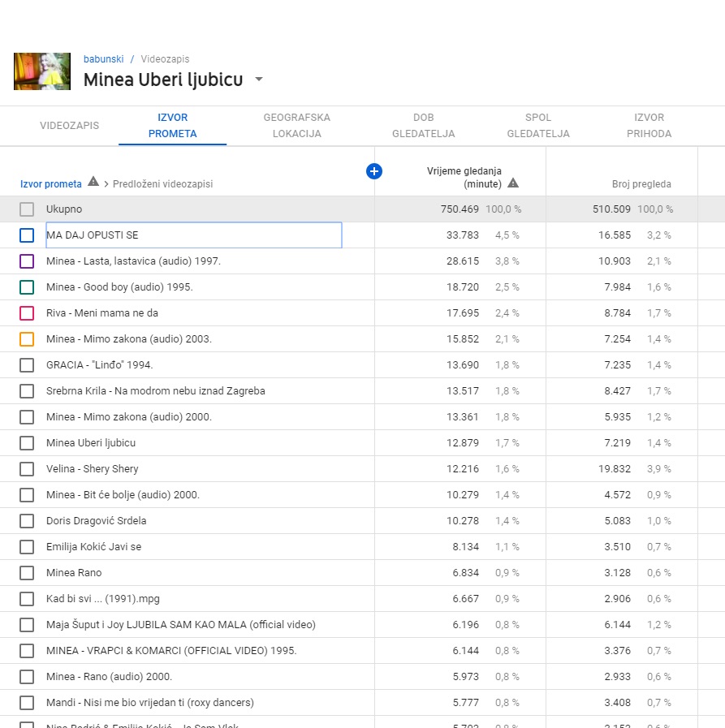This screenshot has width=725, height=728.
Task: Click warning triangle beside Vrijeme gledanja (minute)
Action: point(513,183)
